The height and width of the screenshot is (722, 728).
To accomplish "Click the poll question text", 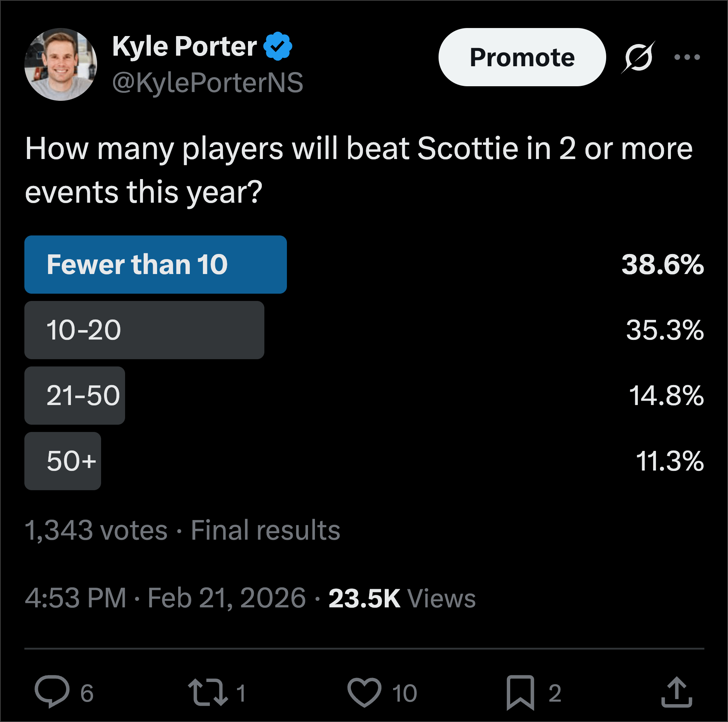I will [358, 170].
